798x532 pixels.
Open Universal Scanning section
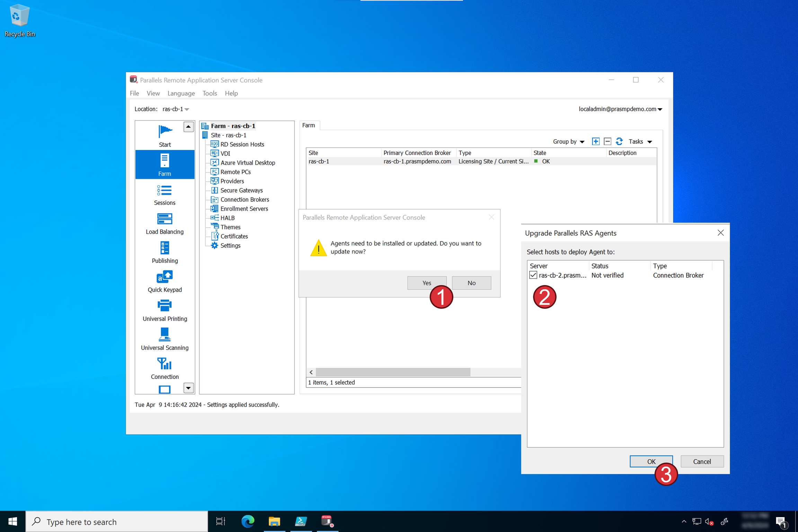(x=165, y=340)
